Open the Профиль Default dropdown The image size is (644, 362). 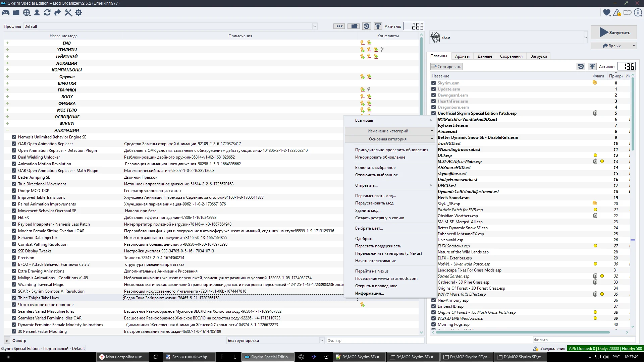pyautogui.click(x=170, y=26)
